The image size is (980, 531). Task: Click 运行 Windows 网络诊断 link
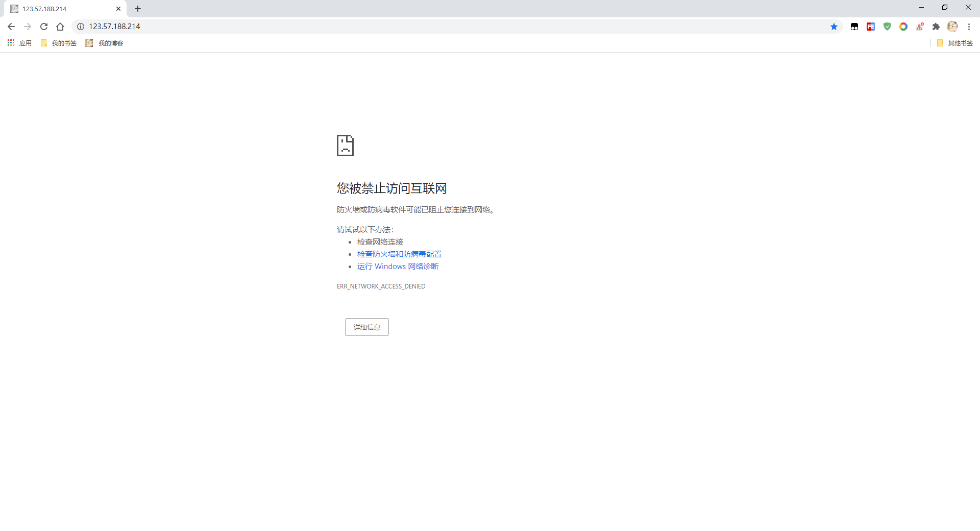point(398,267)
